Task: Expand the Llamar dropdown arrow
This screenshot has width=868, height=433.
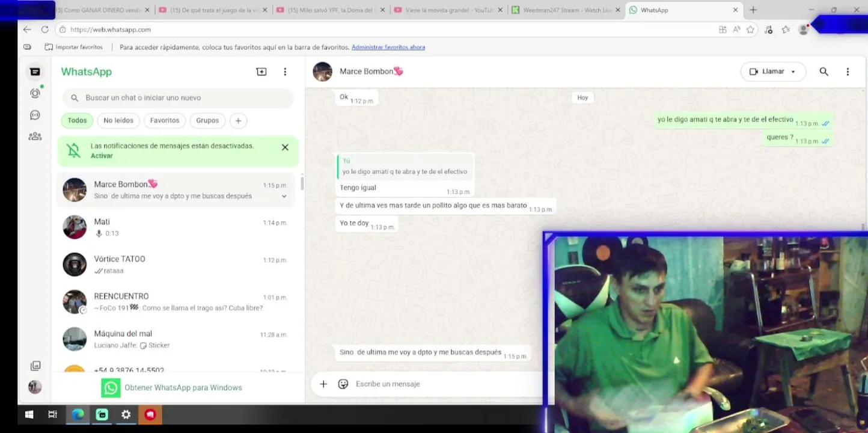Action: (793, 72)
